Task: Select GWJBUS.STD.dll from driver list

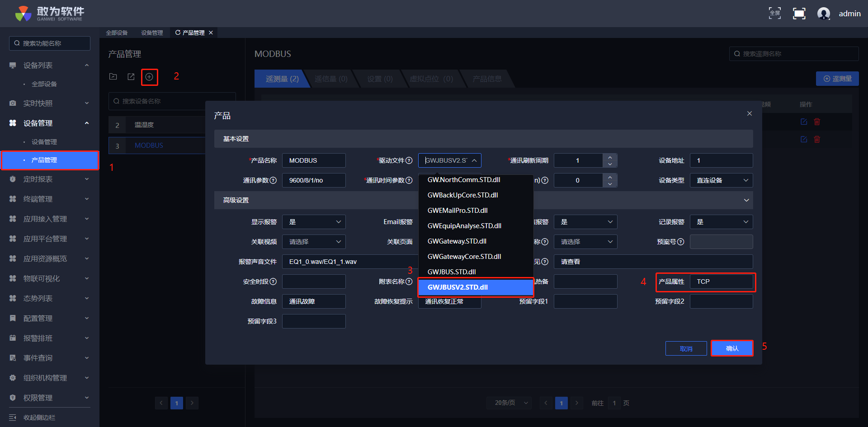Action: coord(452,272)
